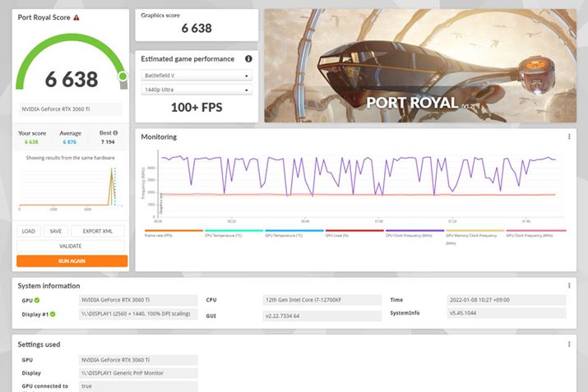Click the Average score value 6 876

(70, 142)
